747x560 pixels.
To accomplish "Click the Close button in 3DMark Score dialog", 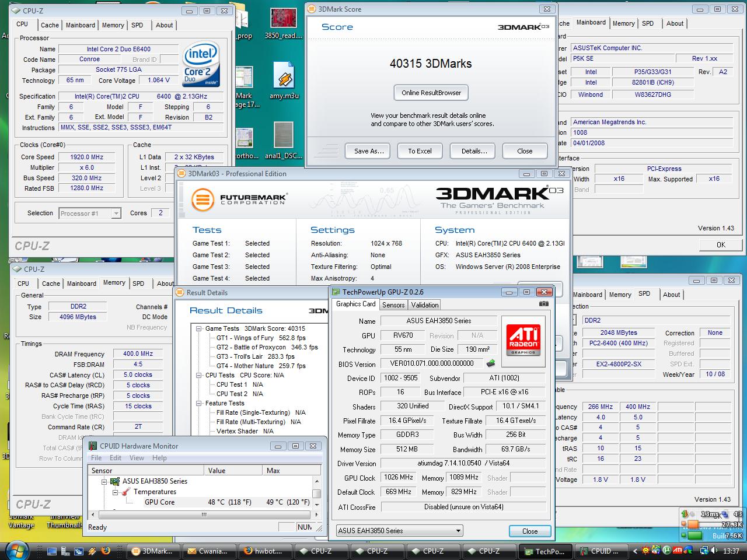I will pyautogui.click(x=525, y=151).
